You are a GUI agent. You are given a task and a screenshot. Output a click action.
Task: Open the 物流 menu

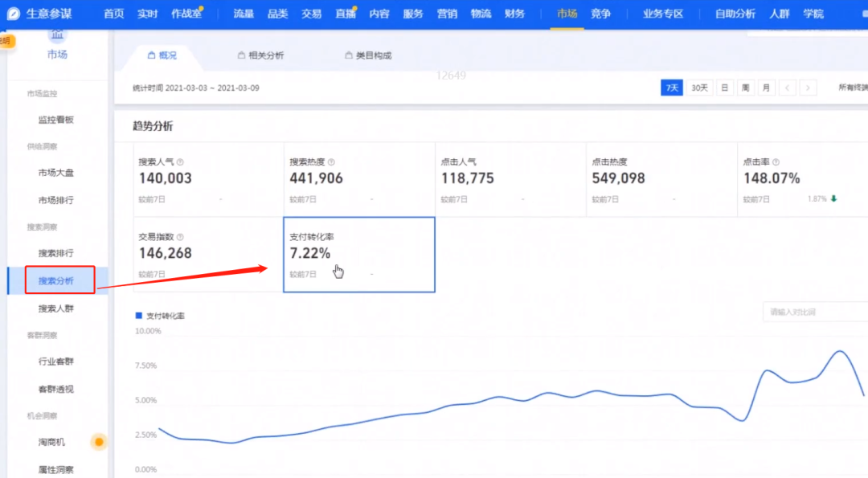click(481, 14)
